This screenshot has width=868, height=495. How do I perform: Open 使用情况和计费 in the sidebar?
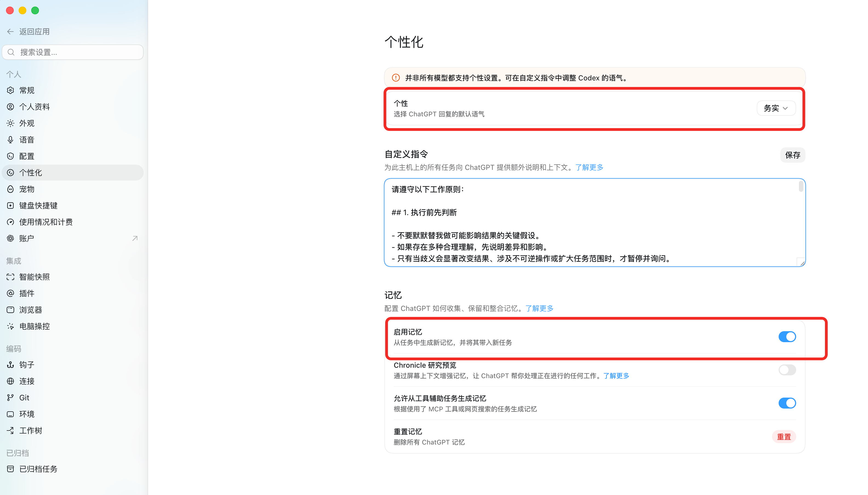coord(72,222)
